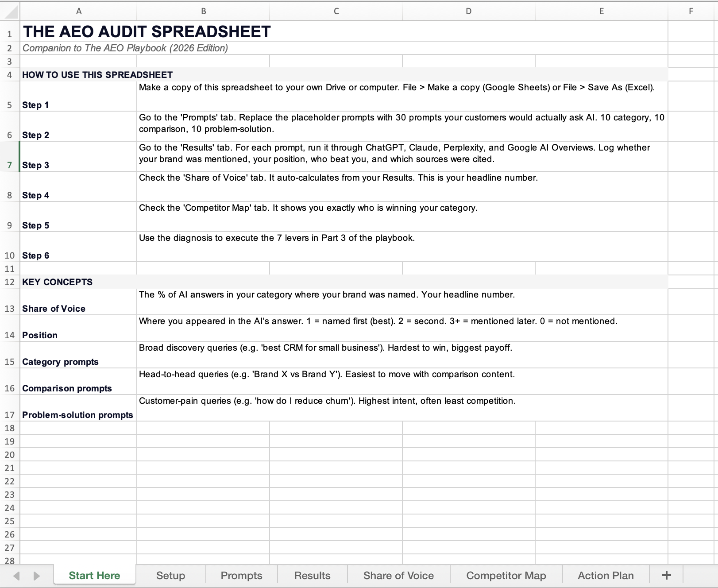
Task: Open the Results sheet tab
Action: point(312,575)
